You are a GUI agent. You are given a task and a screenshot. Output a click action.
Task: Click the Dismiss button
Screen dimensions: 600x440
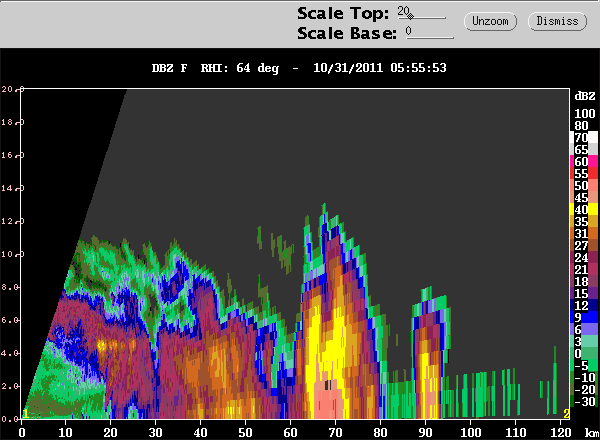pos(557,21)
